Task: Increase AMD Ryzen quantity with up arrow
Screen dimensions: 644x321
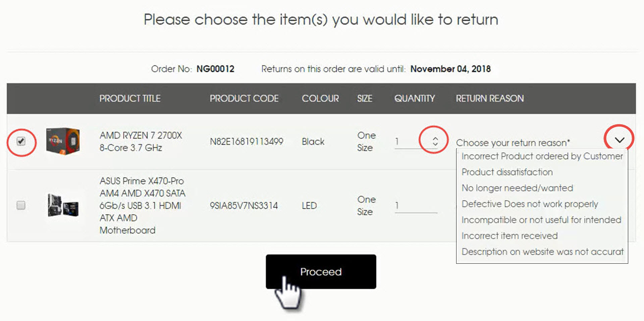Action: pos(435,139)
